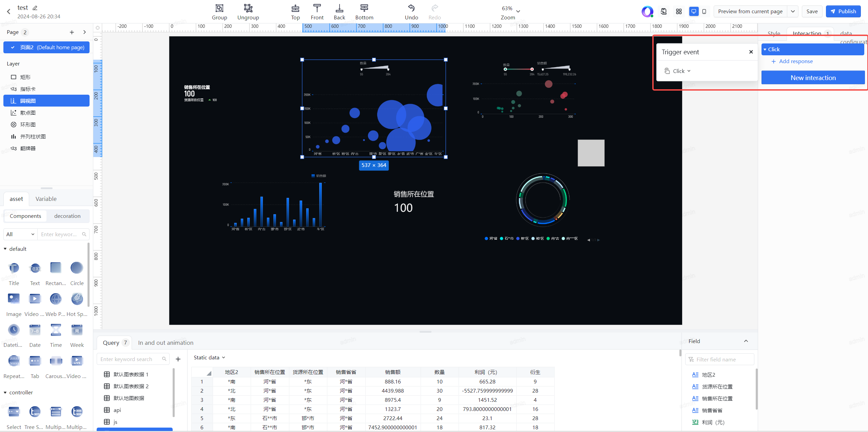Select the Components tab
The height and width of the screenshot is (432, 868).
(25, 216)
